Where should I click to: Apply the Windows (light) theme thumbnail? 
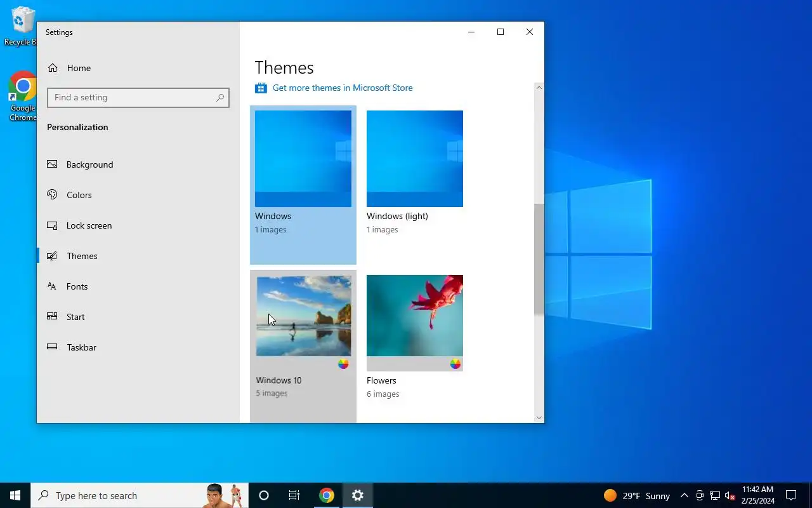(x=415, y=159)
